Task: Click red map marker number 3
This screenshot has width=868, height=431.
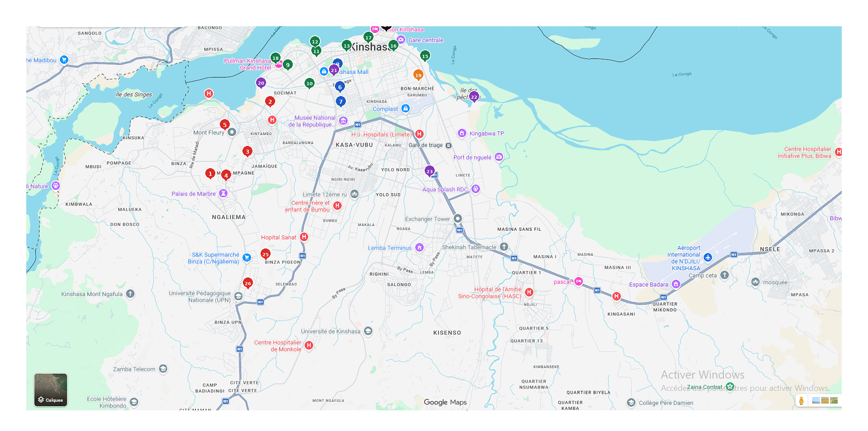Action: pos(247,151)
